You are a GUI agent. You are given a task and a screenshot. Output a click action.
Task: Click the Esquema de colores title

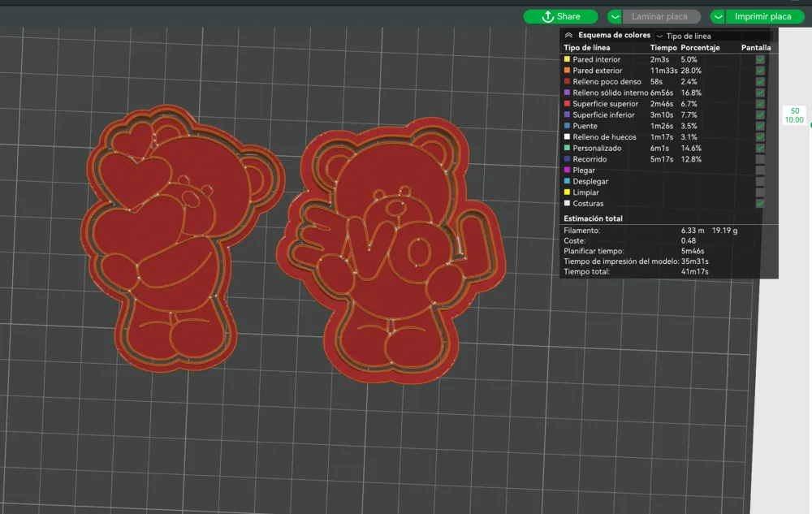(x=614, y=35)
